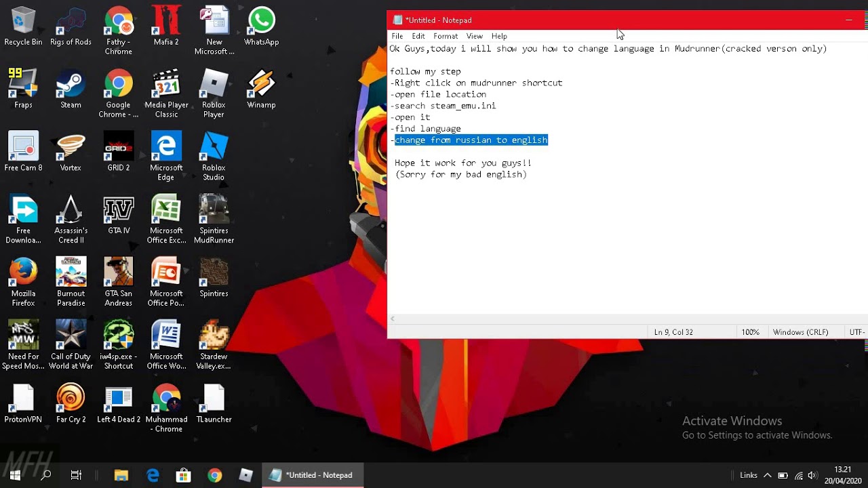Image resolution: width=868 pixels, height=488 pixels.
Task: Expand the hidden system tray icons chevron
Action: (x=768, y=475)
